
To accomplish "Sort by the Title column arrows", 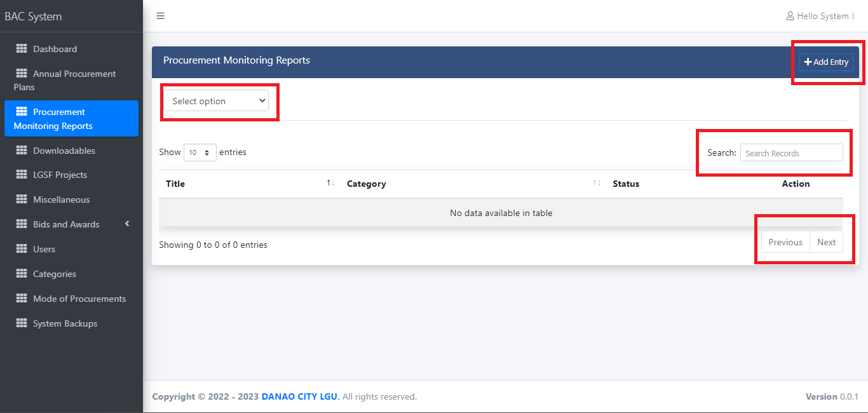I will click(330, 183).
